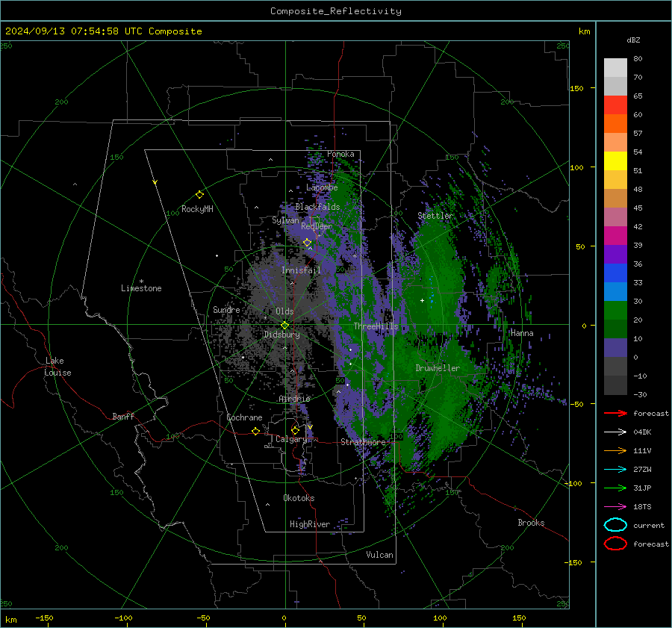Click the cyan 27ZW arrow legend icon

click(615, 470)
